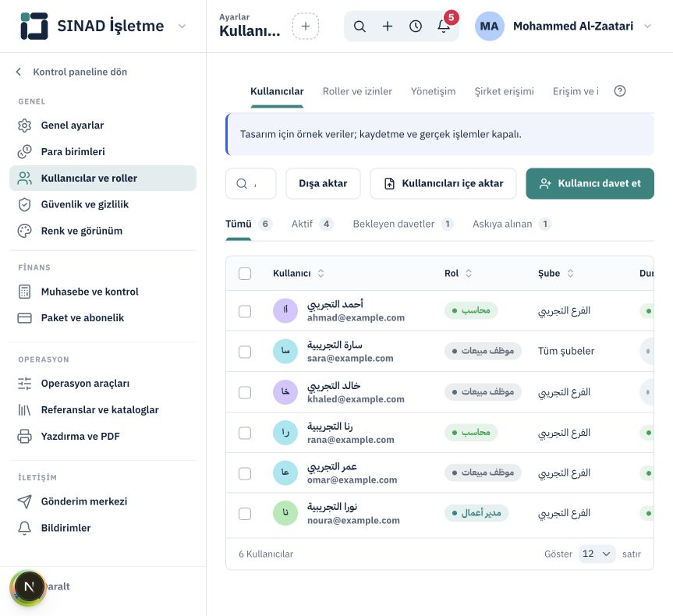Image resolution: width=673 pixels, height=616 pixels.
Task: Select checkbox for ahmad@example.com row
Action: [x=245, y=311]
